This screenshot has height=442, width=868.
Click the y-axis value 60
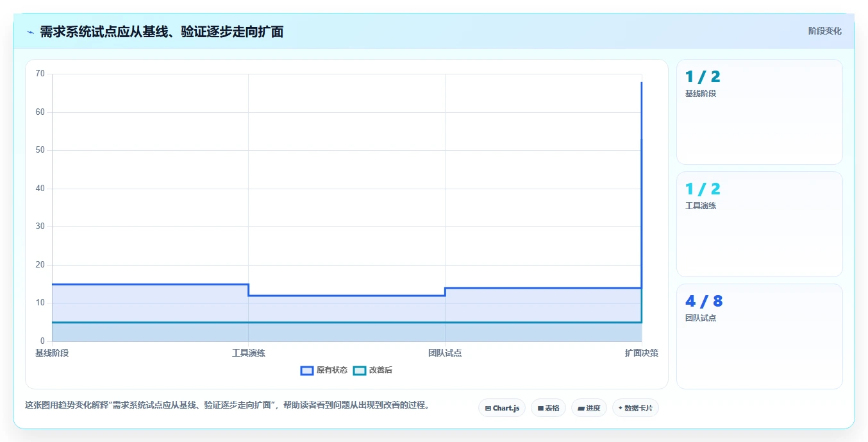point(40,112)
